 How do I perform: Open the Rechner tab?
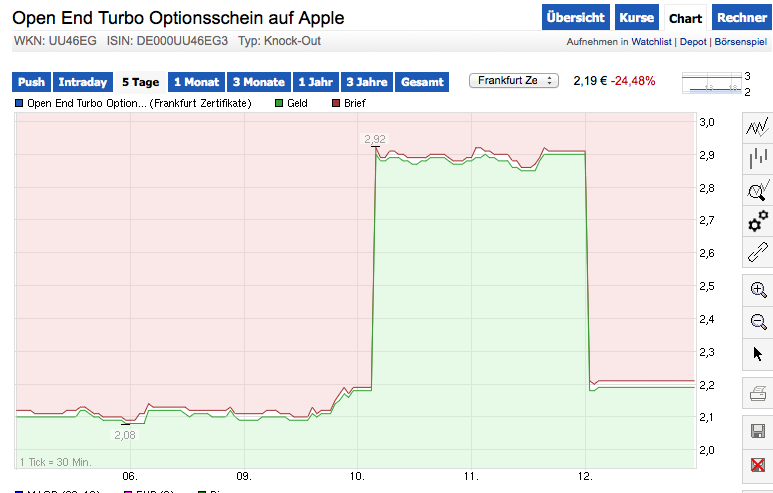click(742, 18)
